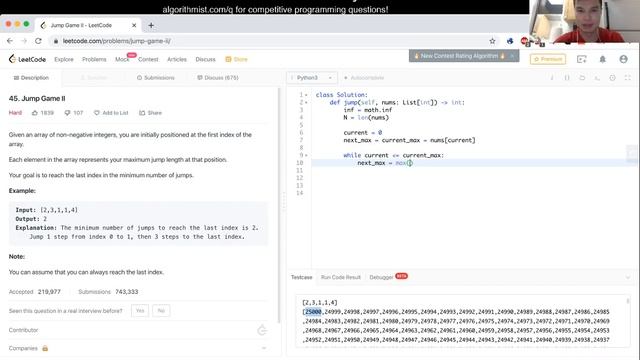640x360 pixels.
Task: Go forward in the browser
Action: 24,41
